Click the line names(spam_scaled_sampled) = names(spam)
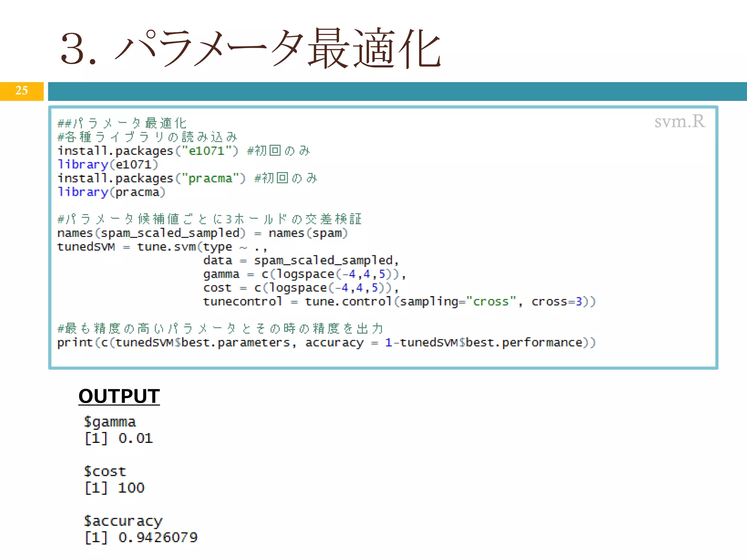Screen dimensions: 747x560 click(203, 233)
